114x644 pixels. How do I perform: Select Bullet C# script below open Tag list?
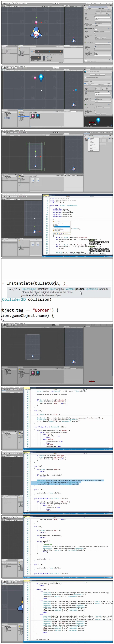(x=32, y=180)
